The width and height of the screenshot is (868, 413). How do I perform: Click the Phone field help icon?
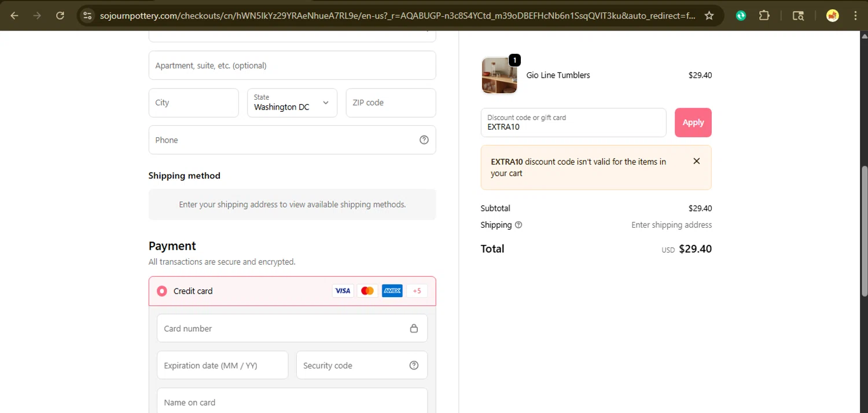[424, 140]
